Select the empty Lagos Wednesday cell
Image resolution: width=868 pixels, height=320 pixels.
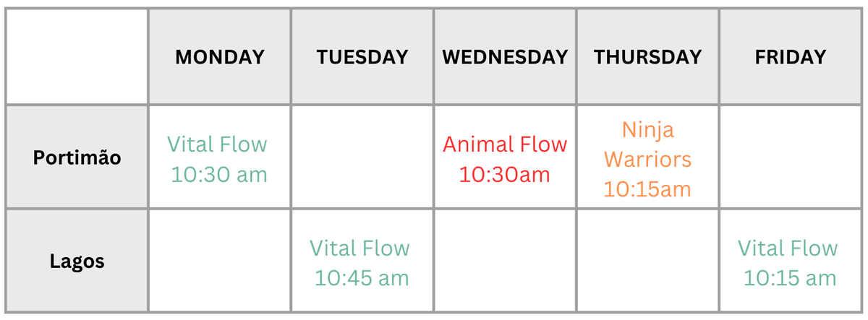505,261
